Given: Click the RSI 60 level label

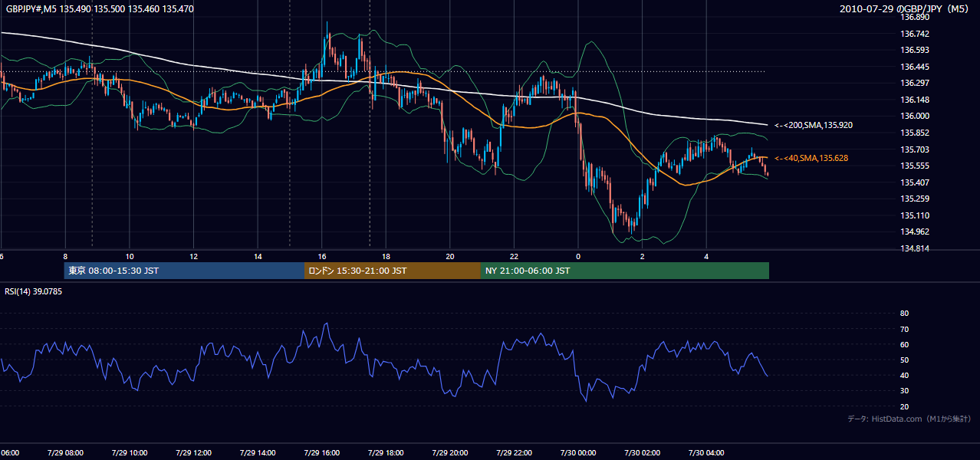Looking at the screenshot, I should (x=905, y=344).
